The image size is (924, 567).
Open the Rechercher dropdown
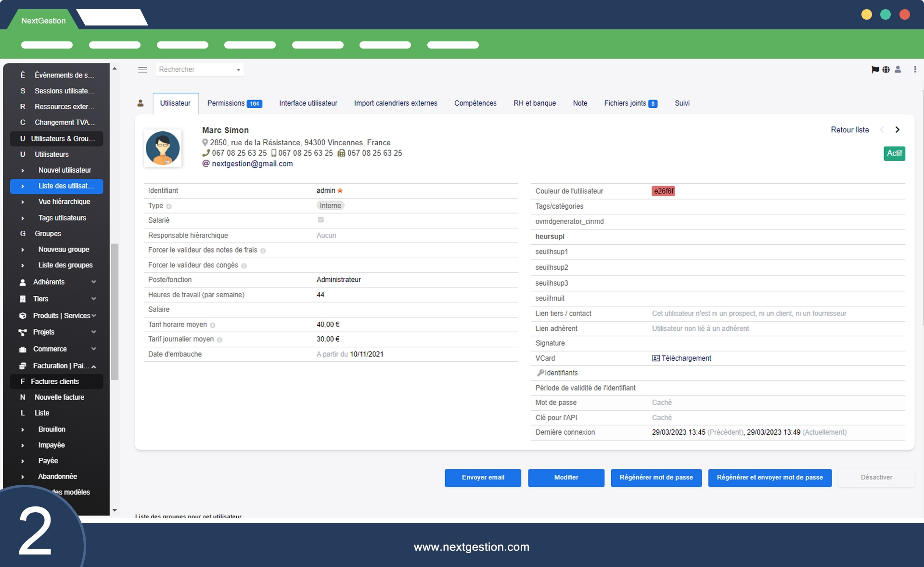(200, 70)
